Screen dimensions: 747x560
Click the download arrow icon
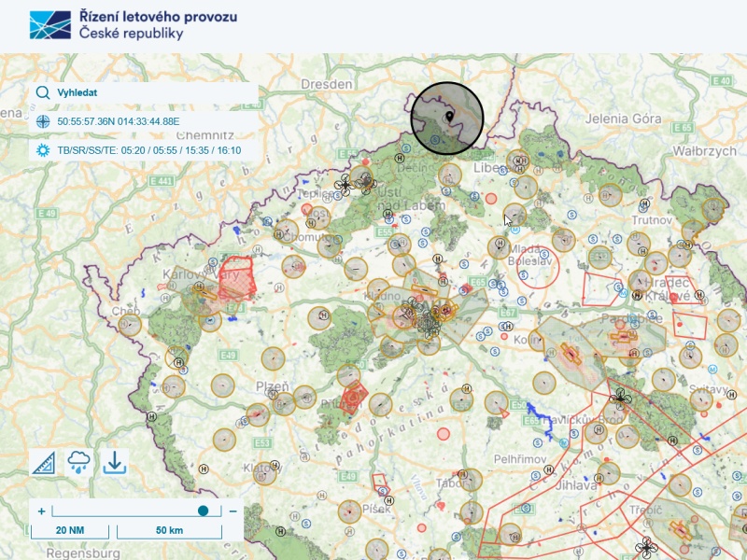pyautogui.click(x=115, y=462)
